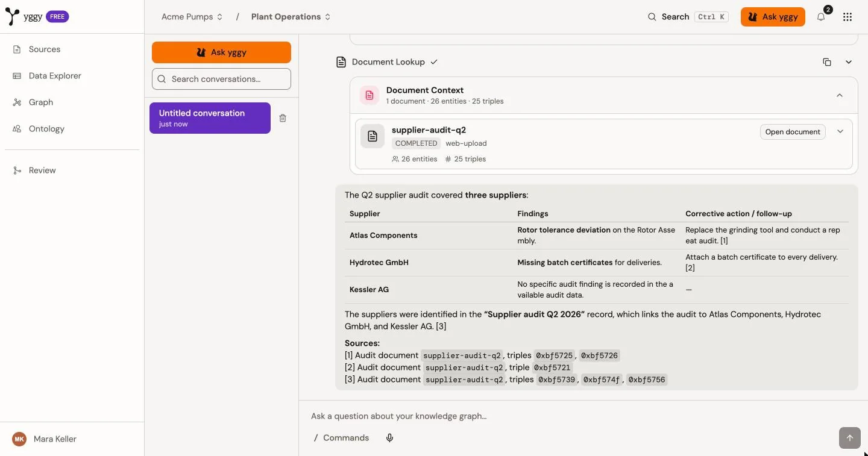Click the FREE plan badge
Viewport: 868px width, 456px height.
[57, 17]
